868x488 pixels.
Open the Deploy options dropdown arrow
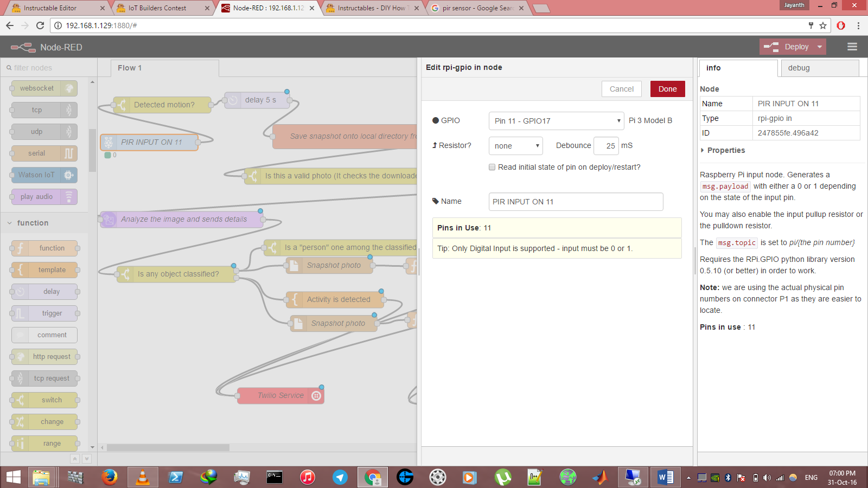point(820,47)
